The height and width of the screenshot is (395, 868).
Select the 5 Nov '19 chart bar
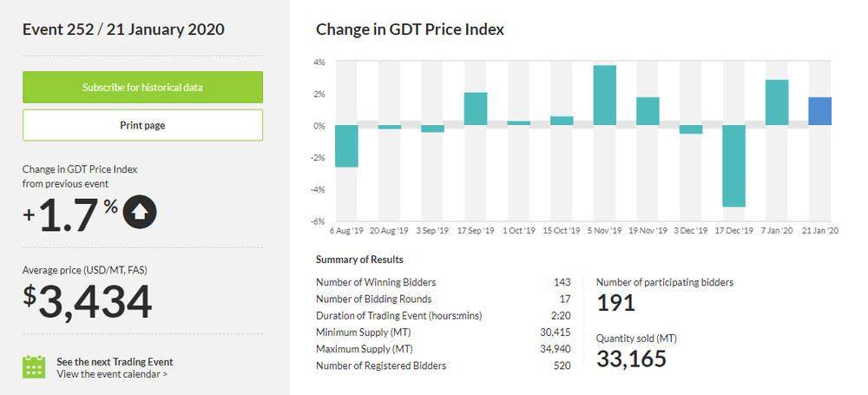(x=605, y=95)
